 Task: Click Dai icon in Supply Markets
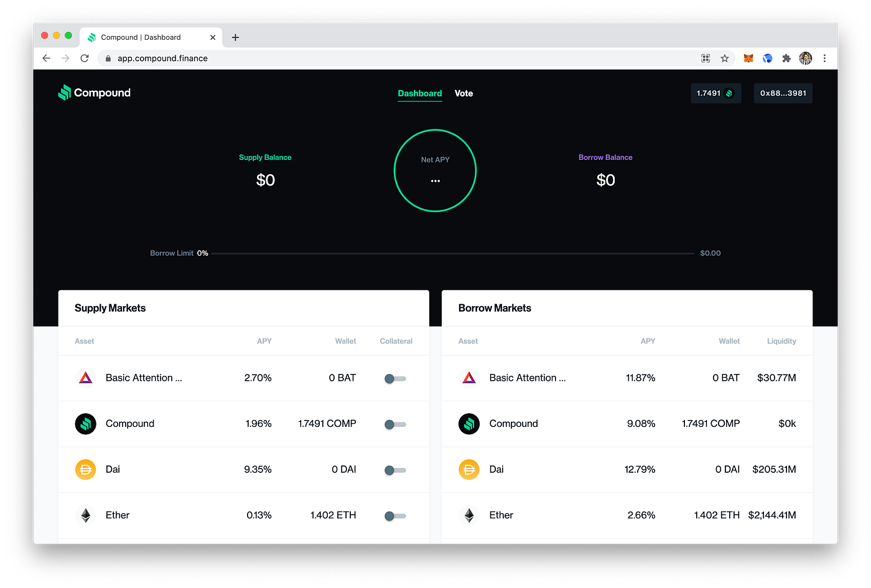coord(86,469)
